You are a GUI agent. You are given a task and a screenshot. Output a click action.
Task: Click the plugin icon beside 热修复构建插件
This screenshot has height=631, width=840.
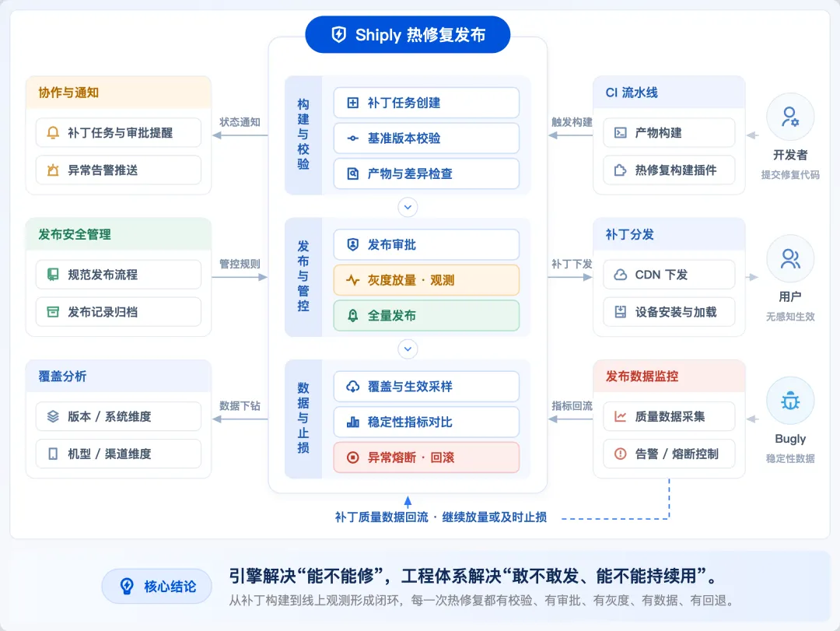620,170
